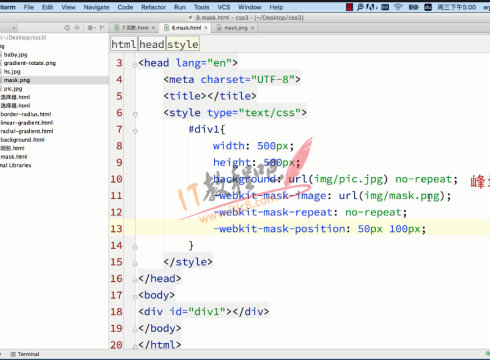Click the scroll-from-source target icon in project panel
The width and height of the screenshot is (490, 360).
point(67,28)
